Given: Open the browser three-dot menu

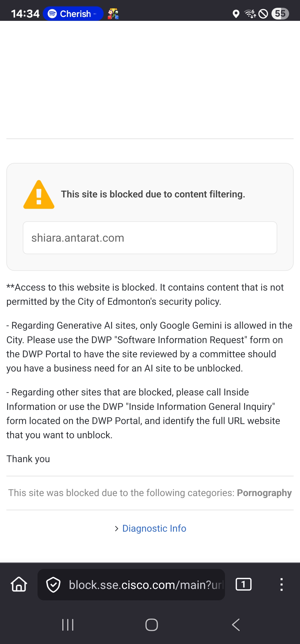Looking at the screenshot, I should click(281, 584).
